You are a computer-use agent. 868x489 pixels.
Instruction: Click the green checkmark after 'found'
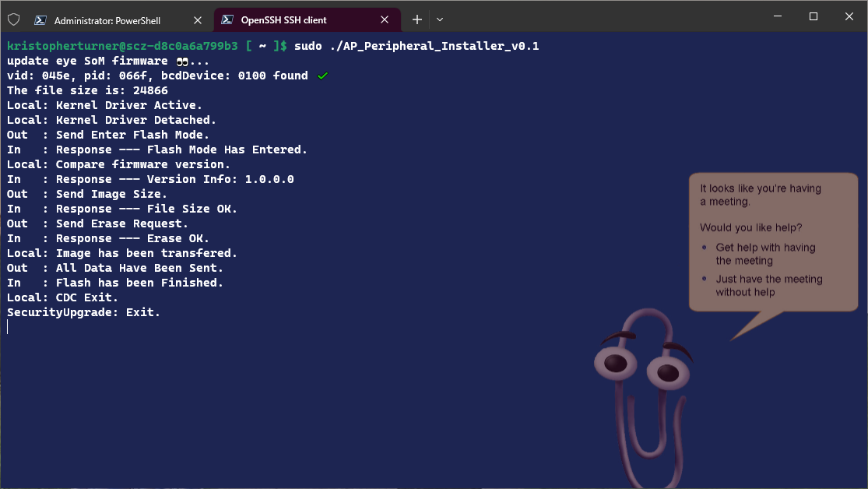tap(322, 76)
